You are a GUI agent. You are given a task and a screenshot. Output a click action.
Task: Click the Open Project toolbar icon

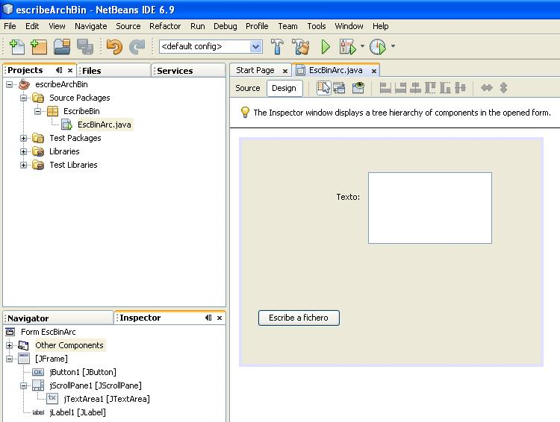pos(62,47)
